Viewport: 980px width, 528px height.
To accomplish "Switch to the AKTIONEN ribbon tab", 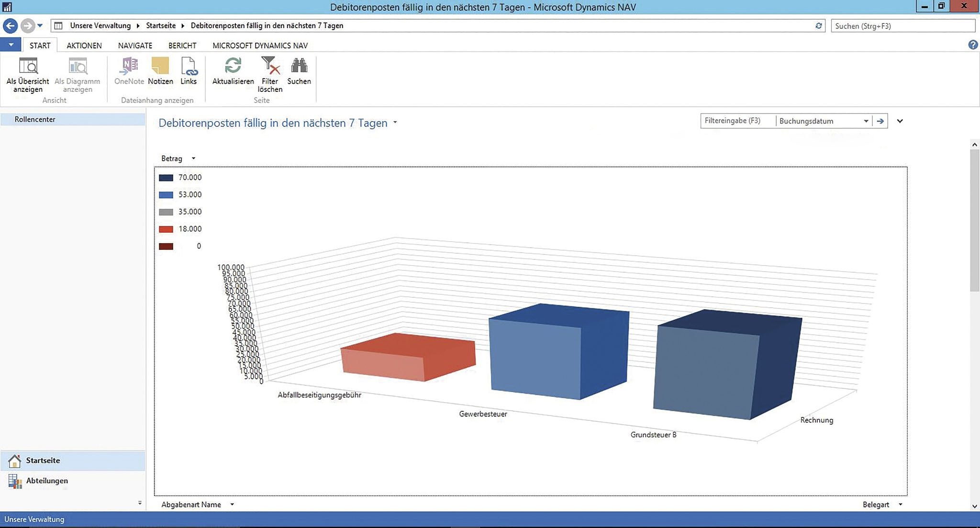I will pyautogui.click(x=84, y=45).
